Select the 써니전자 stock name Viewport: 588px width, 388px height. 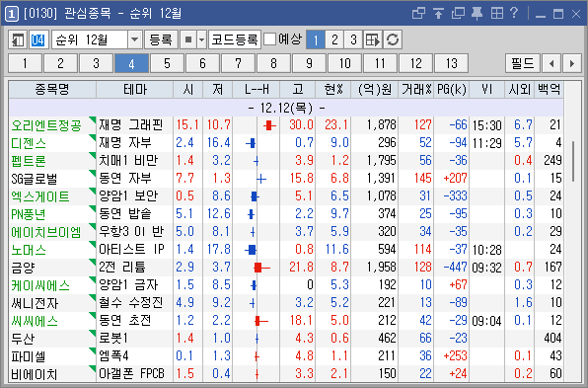[x=35, y=303]
